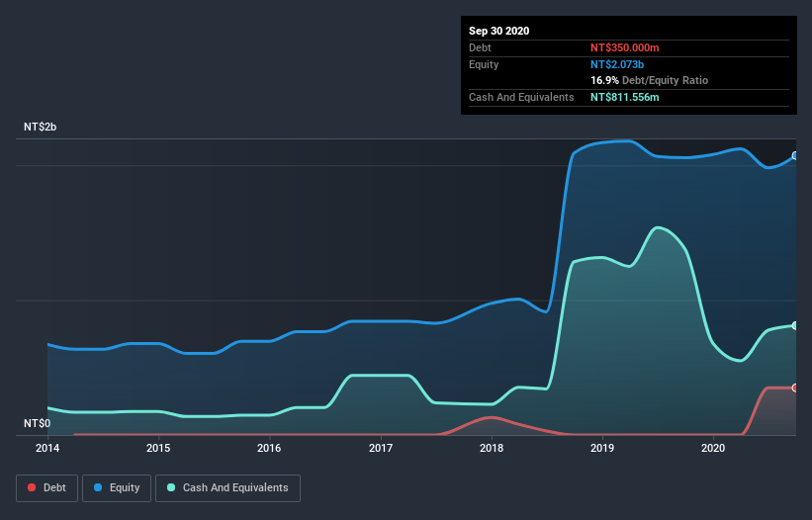Viewport: 812px width, 520px height.
Task: Click the NT$2b y-axis label
Action: (x=40, y=127)
